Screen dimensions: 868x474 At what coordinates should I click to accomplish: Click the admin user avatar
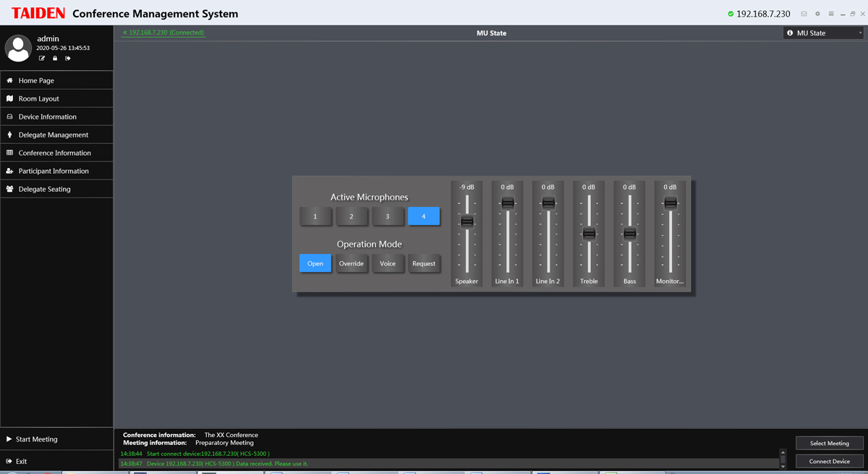click(x=18, y=48)
